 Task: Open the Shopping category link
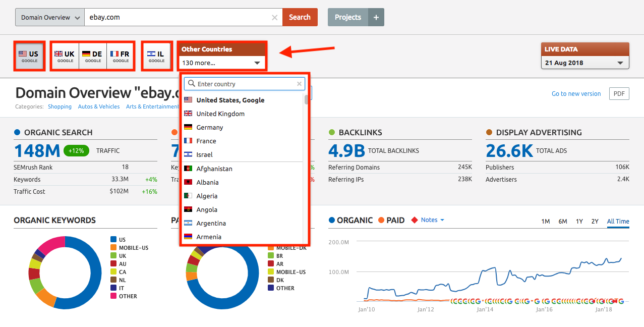[x=60, y=106]
